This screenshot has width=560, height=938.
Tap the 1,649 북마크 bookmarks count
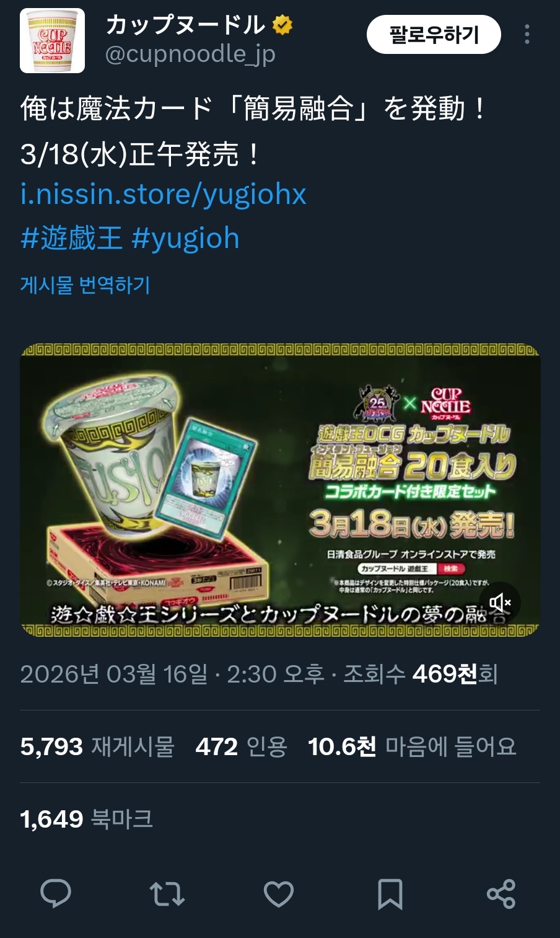click(x=87, y=819)
